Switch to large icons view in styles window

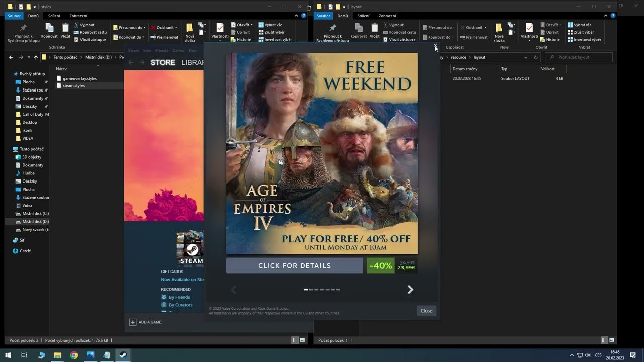pyautogui.click(x=302, y=340)
